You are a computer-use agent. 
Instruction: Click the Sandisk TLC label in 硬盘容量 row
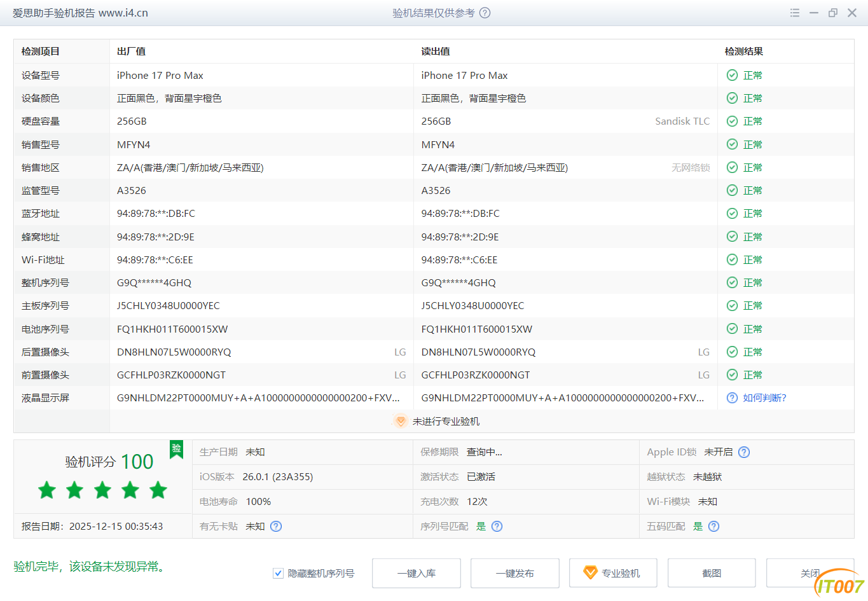[x=682, y=121]
